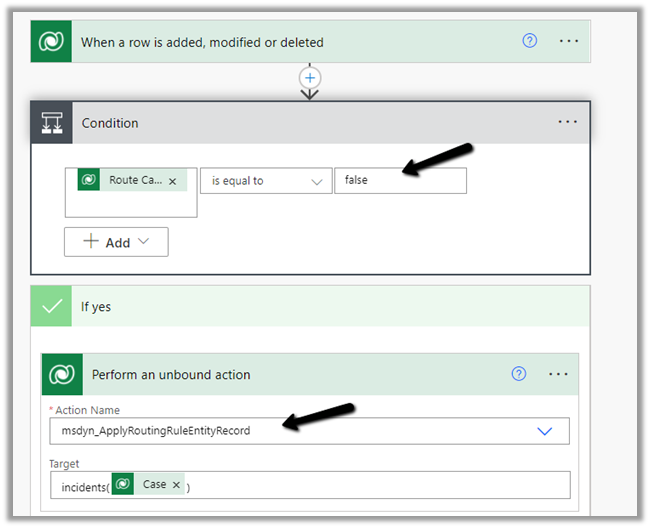Click the Condition control icon

52,123
